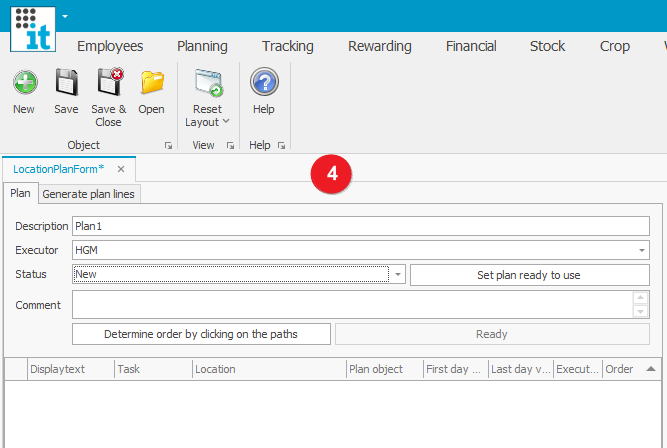
Task: Click the Save floppy disk icon
Action: 66,83
